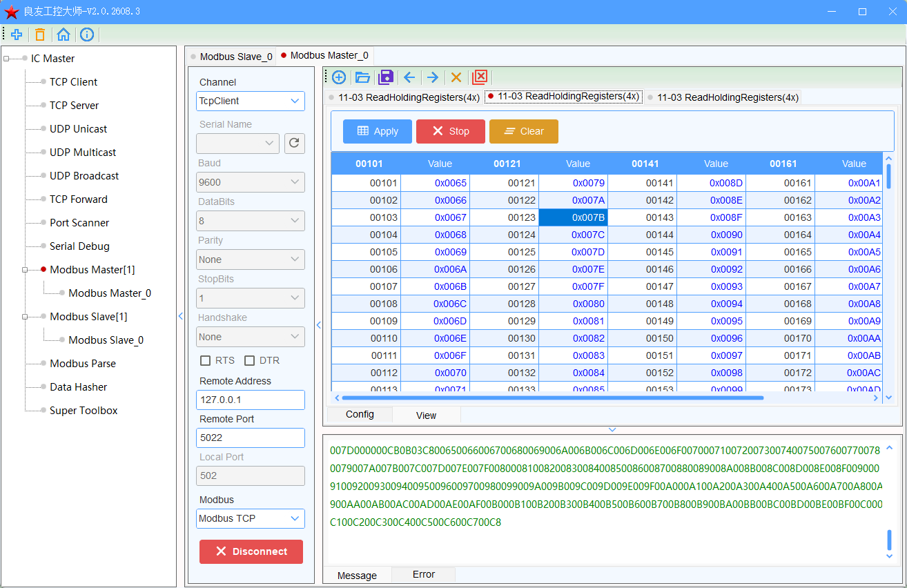Open the StopBits dropdown

pos(251,298)
